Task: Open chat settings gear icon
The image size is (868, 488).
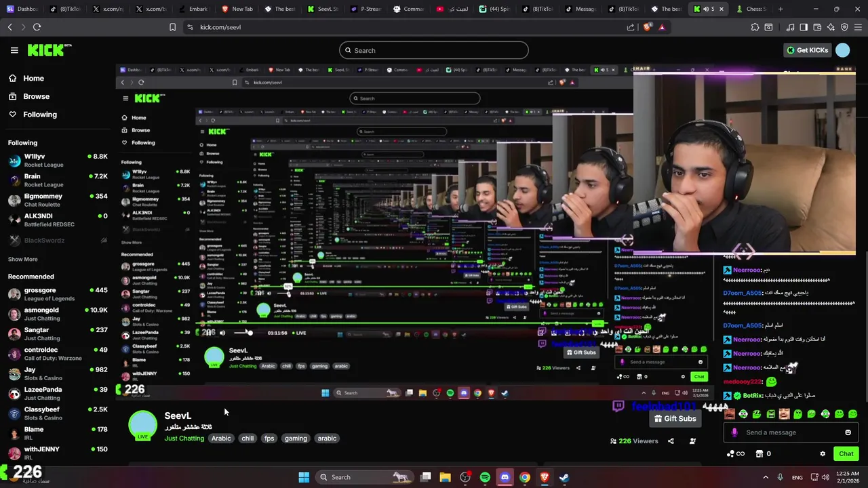Action: point(823,454)
